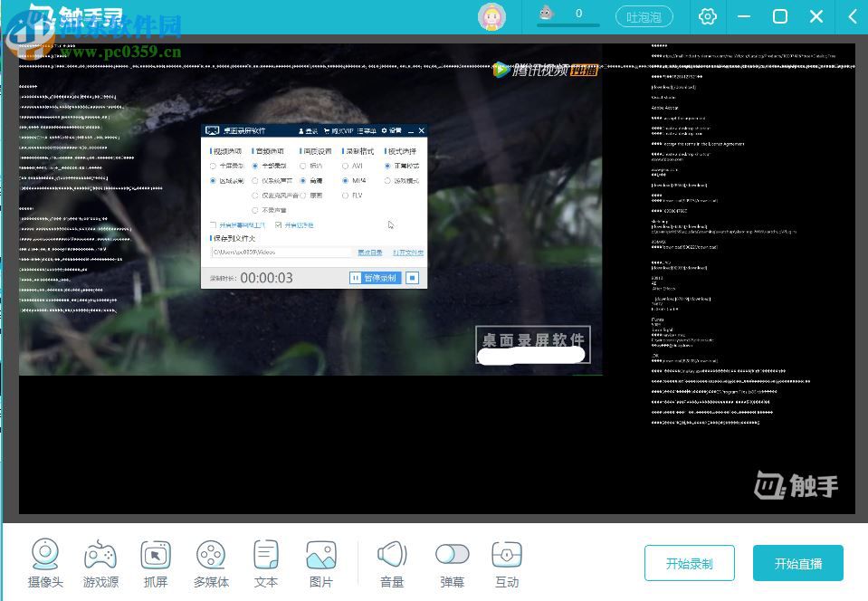Start live streaming with 开始直播
This screenshot has width=868, height=601.
tap(797, 563)
